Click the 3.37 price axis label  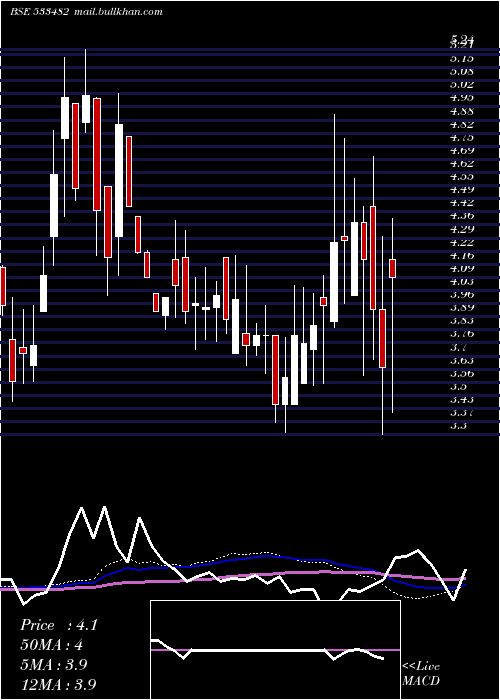462,413
